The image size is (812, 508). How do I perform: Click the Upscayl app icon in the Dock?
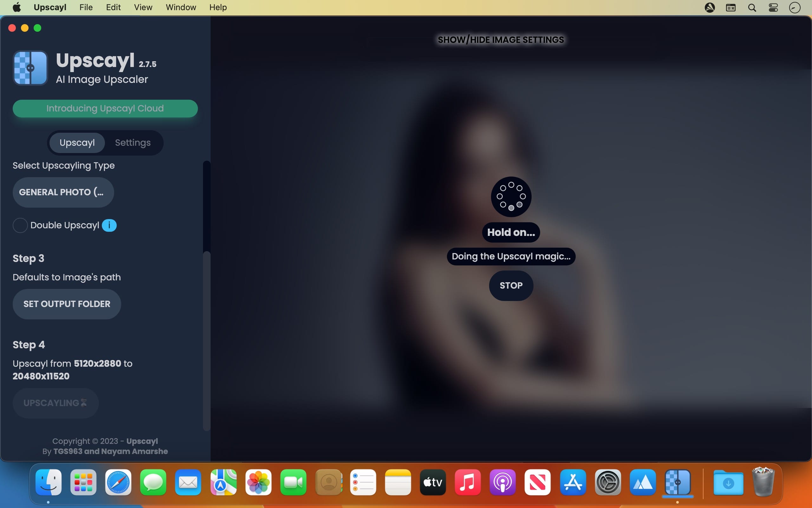coord(678,483)
